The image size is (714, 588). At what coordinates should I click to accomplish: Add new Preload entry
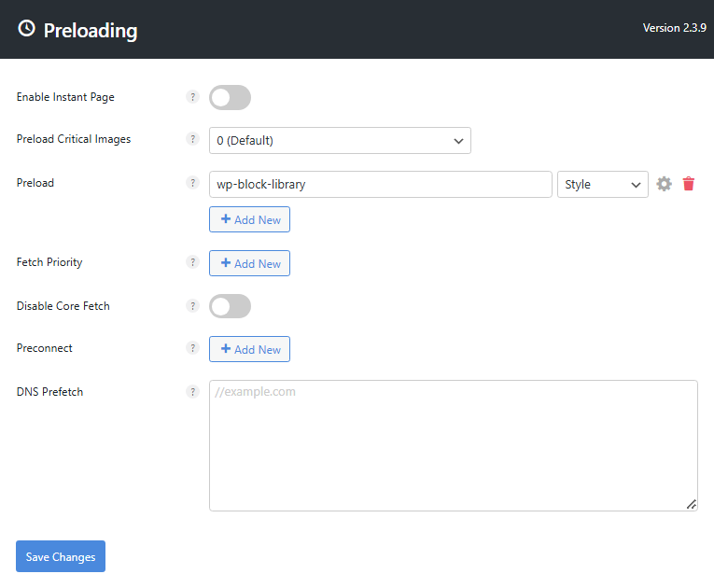point(249,219)
